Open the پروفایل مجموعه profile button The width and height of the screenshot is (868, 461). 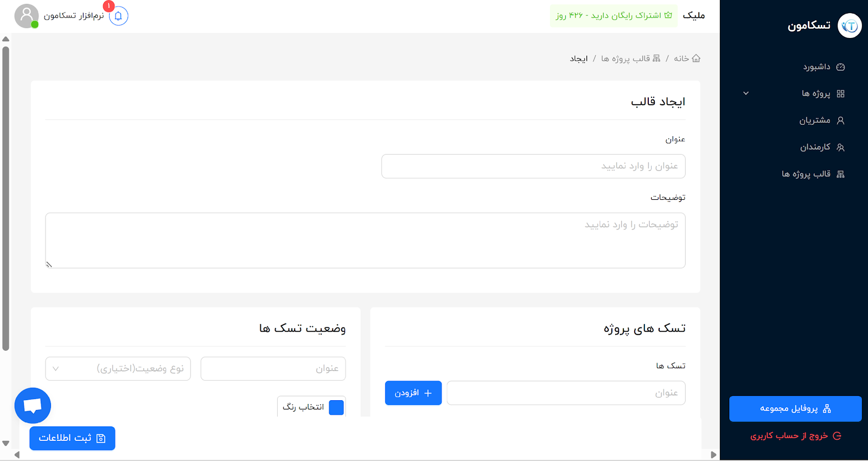(x=796, y=409)
